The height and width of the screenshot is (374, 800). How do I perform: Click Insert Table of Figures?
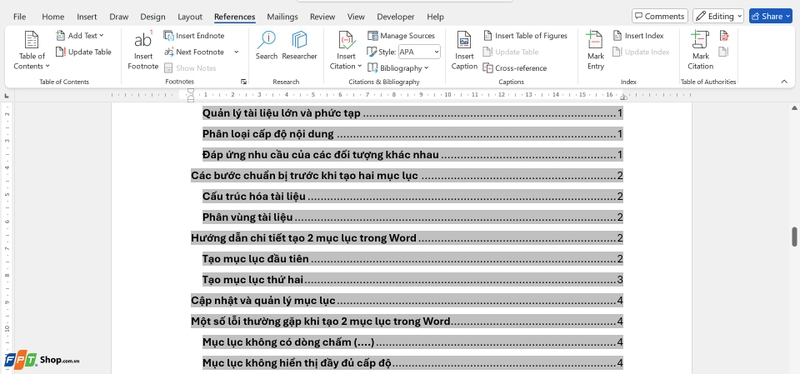click(x=526, y=36)
